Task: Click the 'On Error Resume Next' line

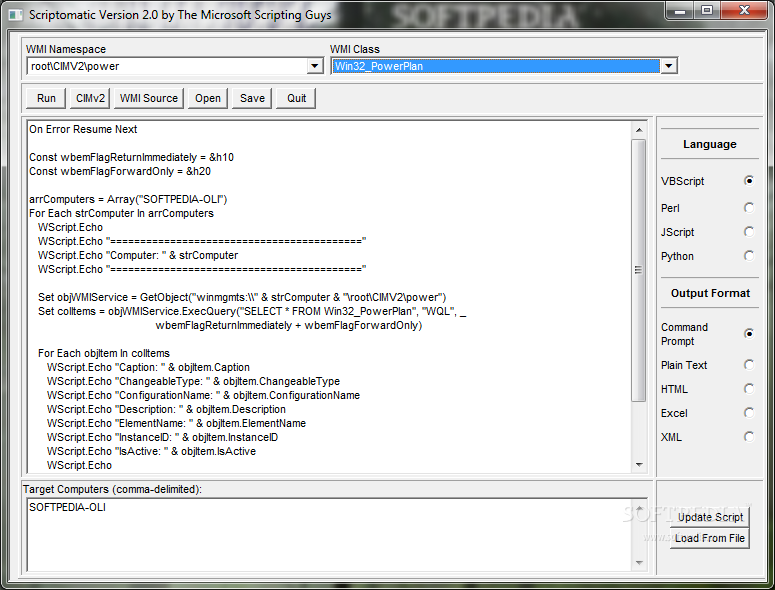Action: [83, 129]
